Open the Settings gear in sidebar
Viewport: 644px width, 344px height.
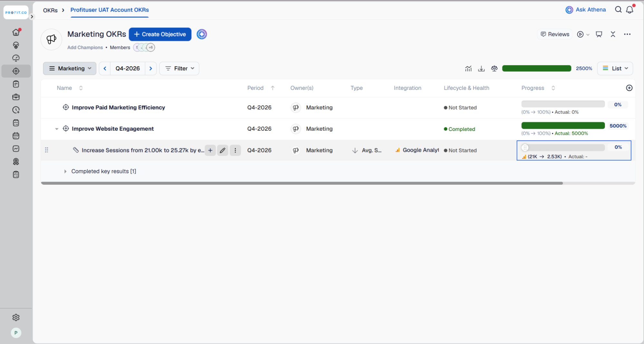click(16, 317)
